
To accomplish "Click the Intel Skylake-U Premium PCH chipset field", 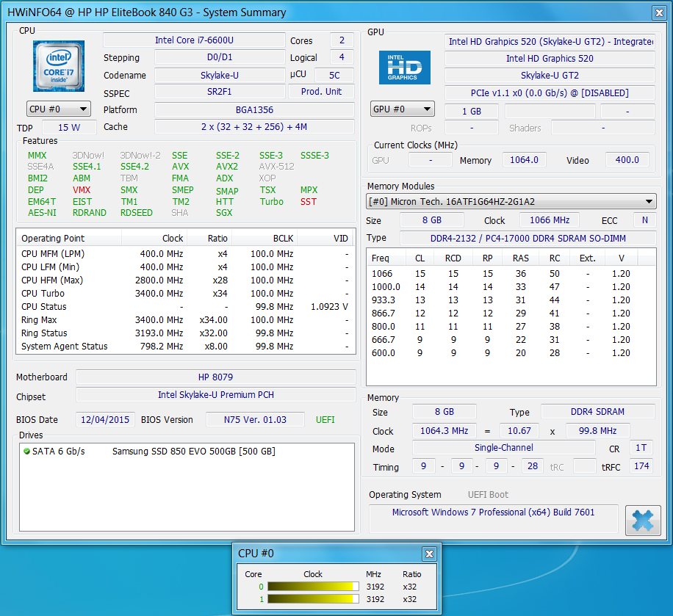I will pos(216,395).
